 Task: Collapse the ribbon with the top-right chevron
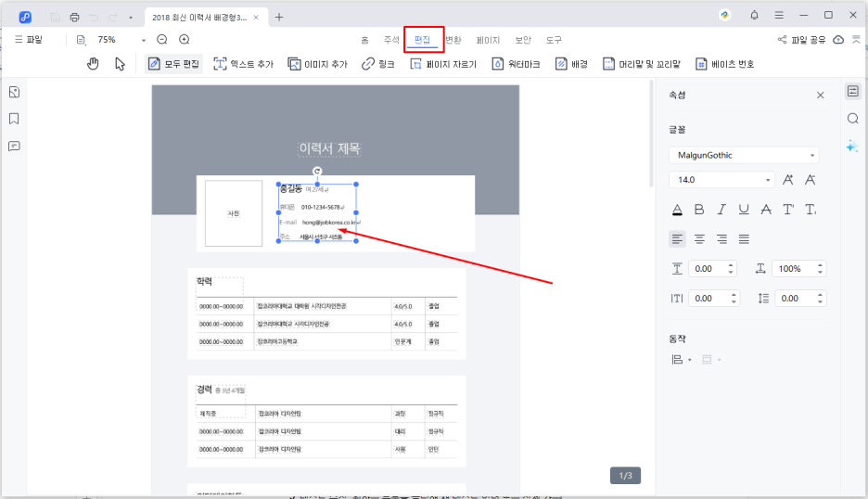coord(856,39)
